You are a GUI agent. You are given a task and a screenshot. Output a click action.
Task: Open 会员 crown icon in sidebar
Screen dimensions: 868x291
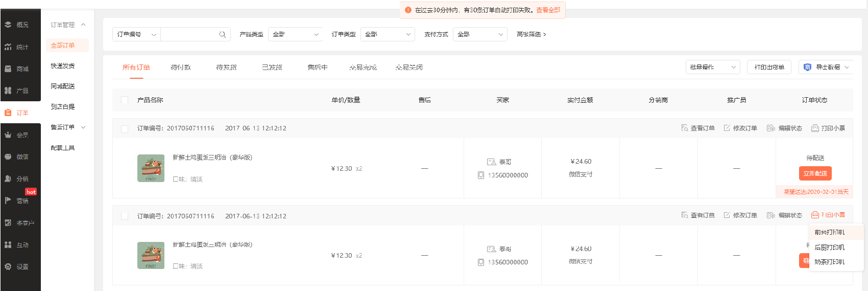coord(8,135)
